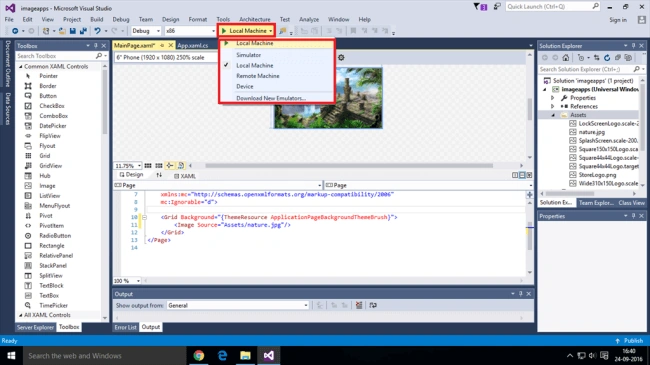Viewport: 650px width, 365px height.
Task: Open the 100 % code zoom dropdown
Action: click(127, 281)
